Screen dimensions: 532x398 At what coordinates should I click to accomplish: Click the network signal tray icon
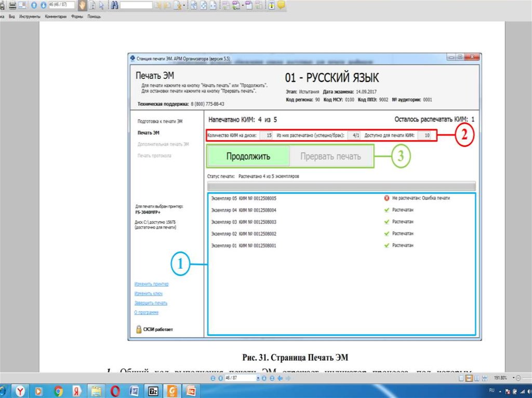click(x=522, y=392)
